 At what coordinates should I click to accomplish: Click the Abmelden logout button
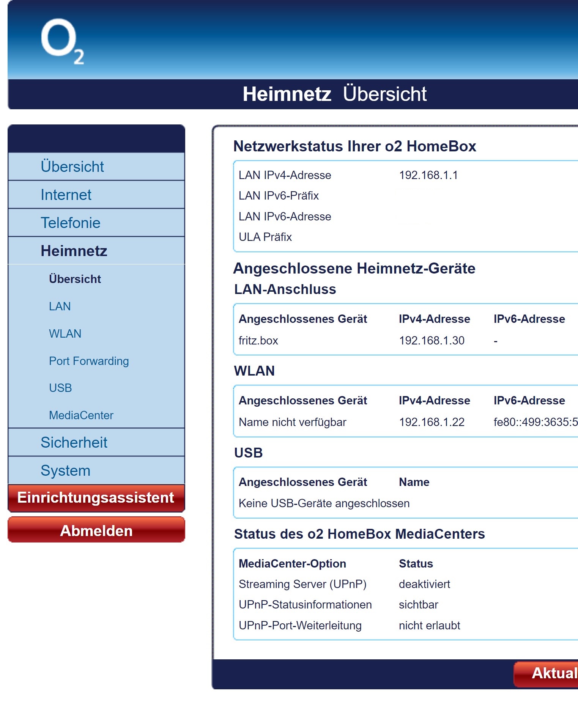tap(96, 530)
